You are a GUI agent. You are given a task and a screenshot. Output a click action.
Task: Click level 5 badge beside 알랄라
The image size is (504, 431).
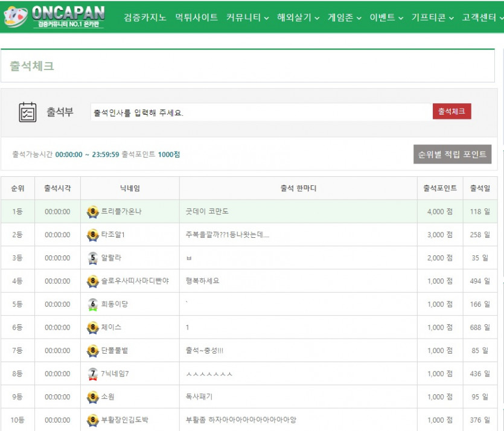[92, 258]
